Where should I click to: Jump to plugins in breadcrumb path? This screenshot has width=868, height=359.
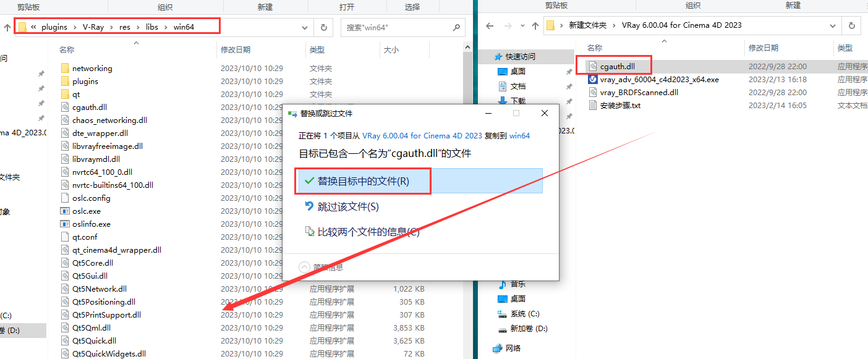(54, 27)
